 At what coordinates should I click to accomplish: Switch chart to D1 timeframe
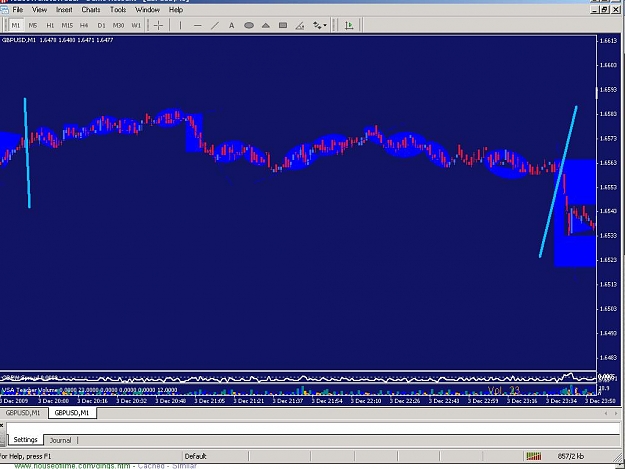[101, 26]
